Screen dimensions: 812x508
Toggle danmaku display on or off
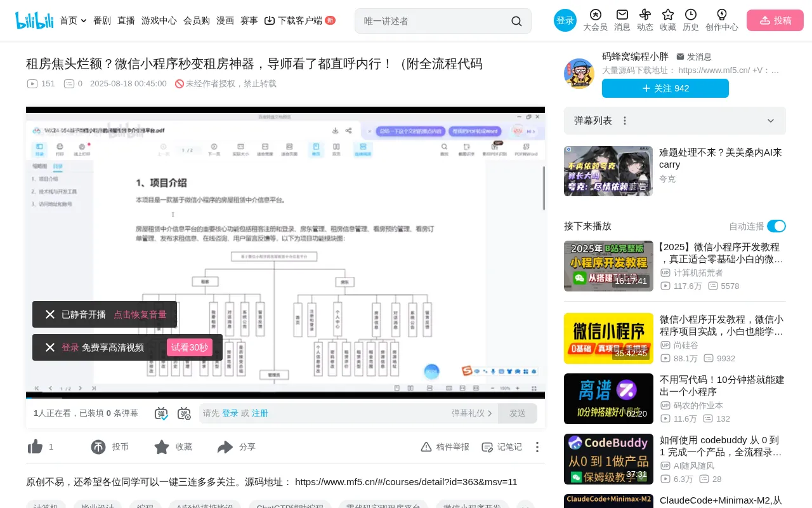tap(161, 413)
